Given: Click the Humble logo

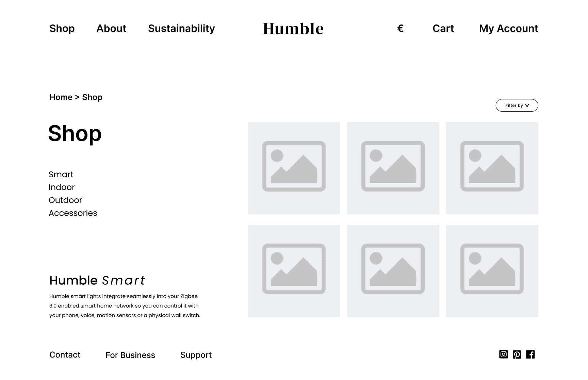Looking at the screenshot, I should pos(294,29).
